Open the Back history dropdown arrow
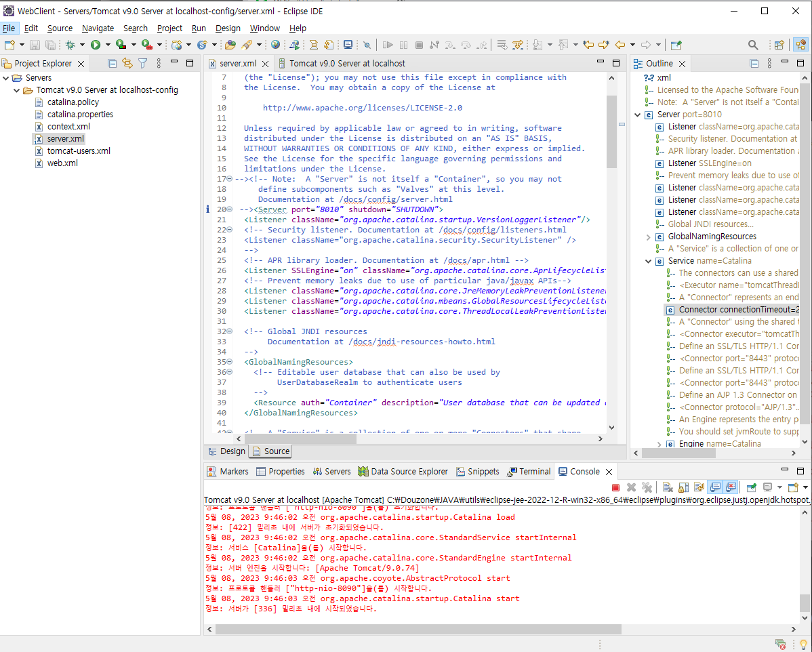 [x=632, y=45]
